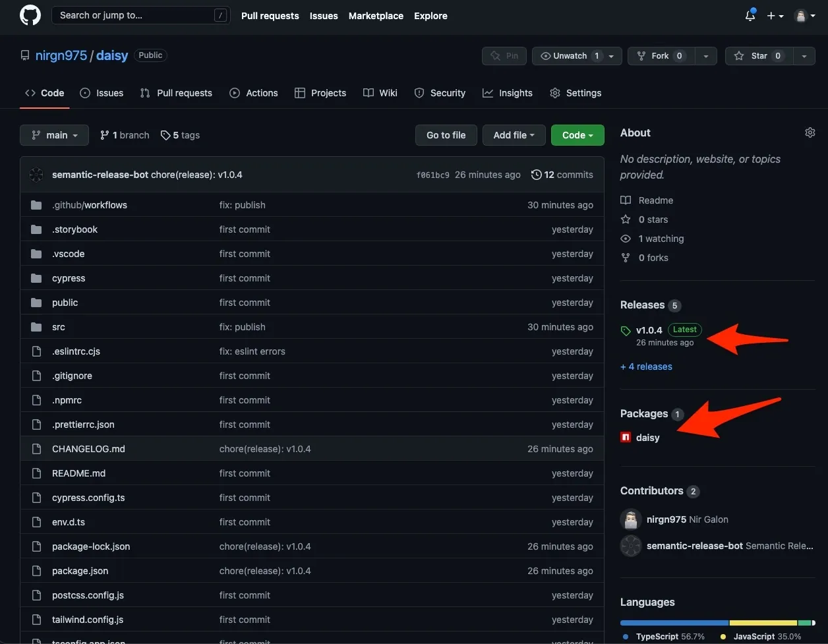Viewport: 828px width, 644px height.
Task: Click the Go to file button
Action: pyautogui.click(x=446, y=135)
